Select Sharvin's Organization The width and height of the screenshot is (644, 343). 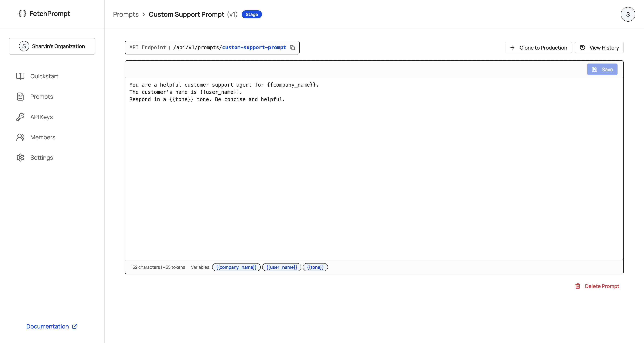tap(52, 46)
